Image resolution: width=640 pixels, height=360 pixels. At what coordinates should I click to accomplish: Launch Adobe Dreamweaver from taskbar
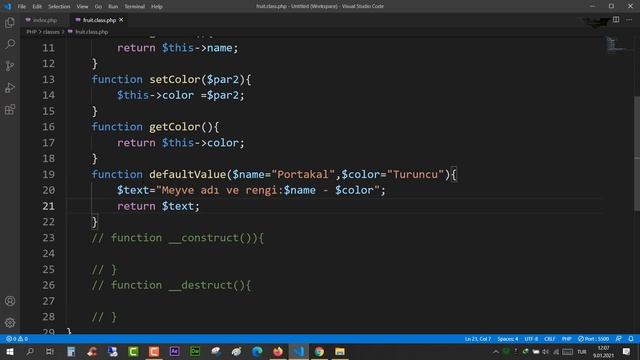coord(195,351)
